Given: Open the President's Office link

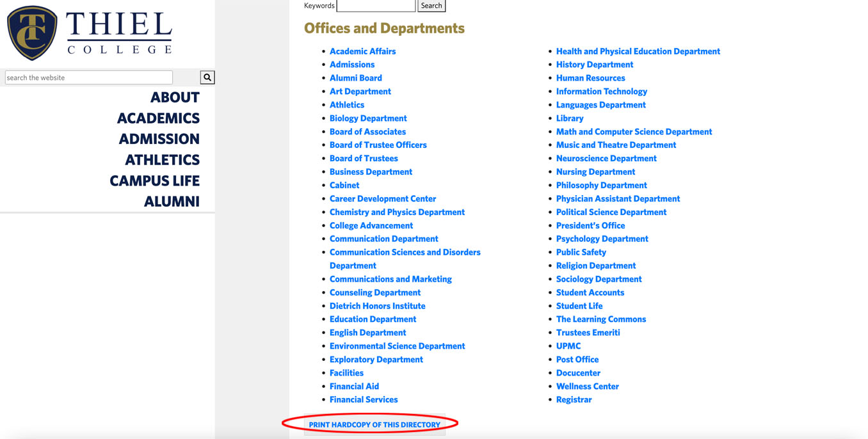Looking at the screenshot, I should click(x=590, y=225).
